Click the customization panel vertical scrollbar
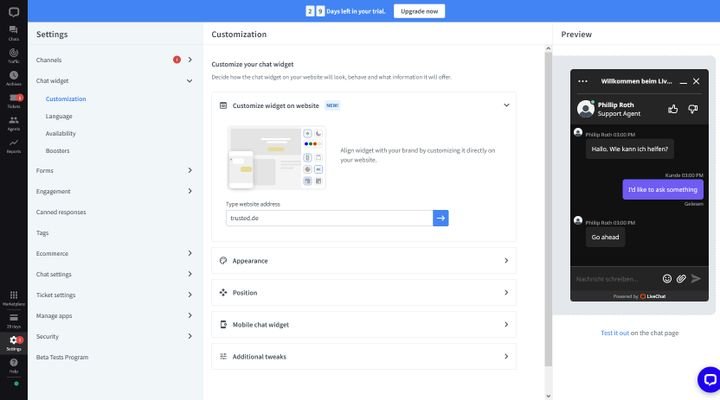 [548, 209]
